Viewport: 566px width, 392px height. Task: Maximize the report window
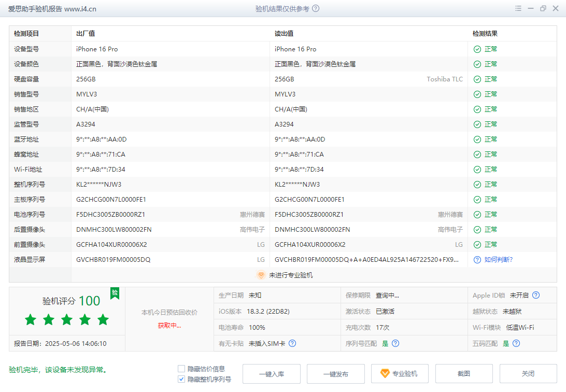point(543,8)
